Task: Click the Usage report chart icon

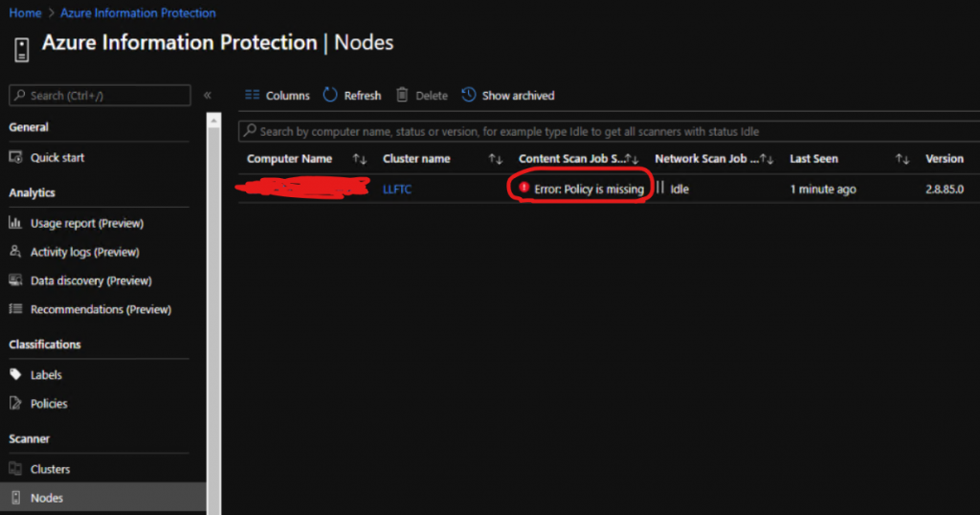Action: tap(15, 222)
